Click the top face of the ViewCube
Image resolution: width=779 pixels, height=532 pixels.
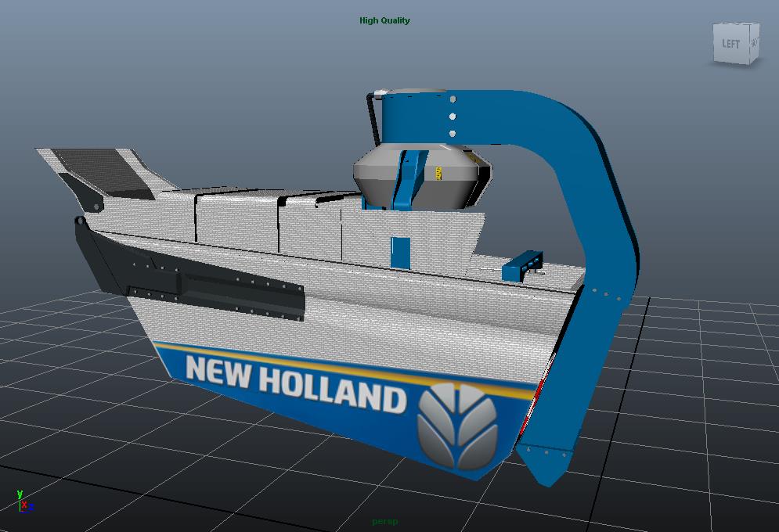click(738, 24)
